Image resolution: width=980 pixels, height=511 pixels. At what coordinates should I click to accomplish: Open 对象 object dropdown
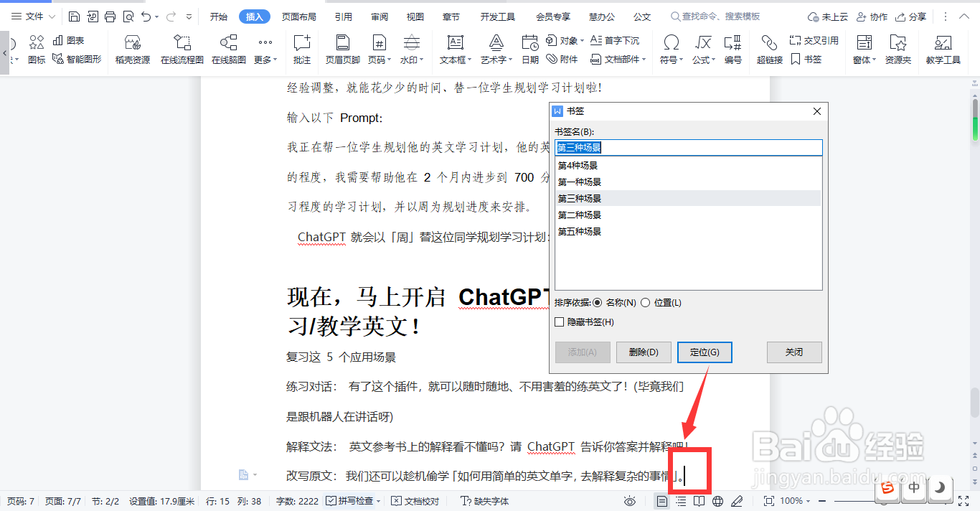pyautogui.click(x=565, y=41)
